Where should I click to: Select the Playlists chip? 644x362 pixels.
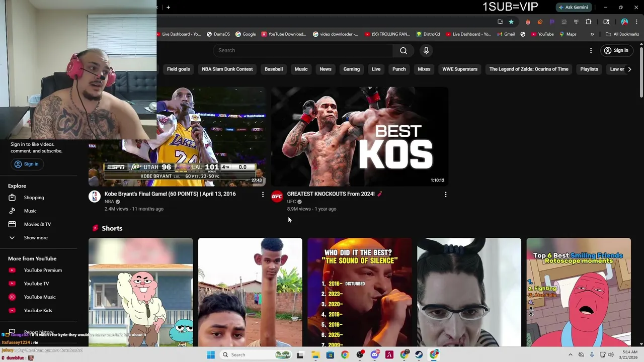589,69
